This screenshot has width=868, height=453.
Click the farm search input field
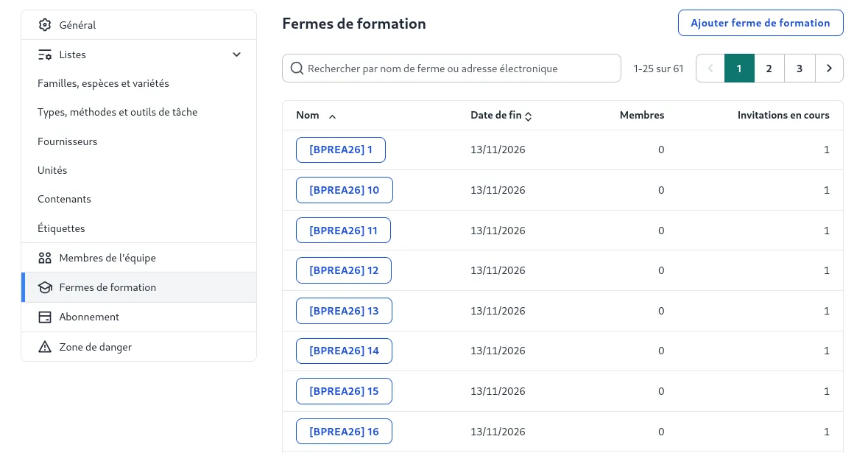[451, 68]
